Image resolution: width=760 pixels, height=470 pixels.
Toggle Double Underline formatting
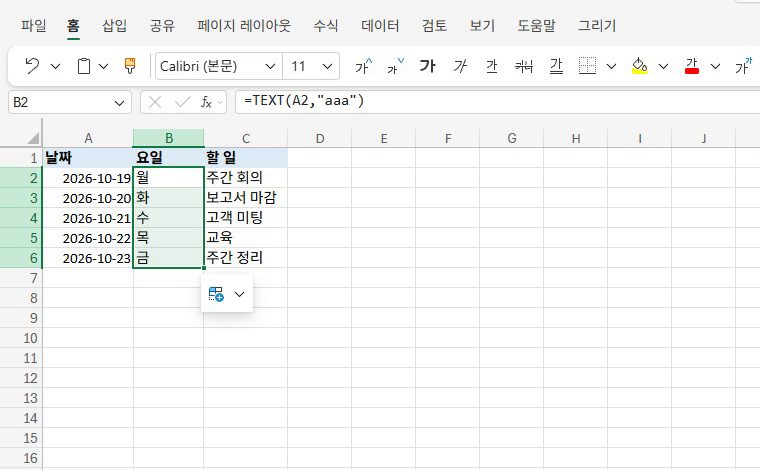tap(556, 66)
